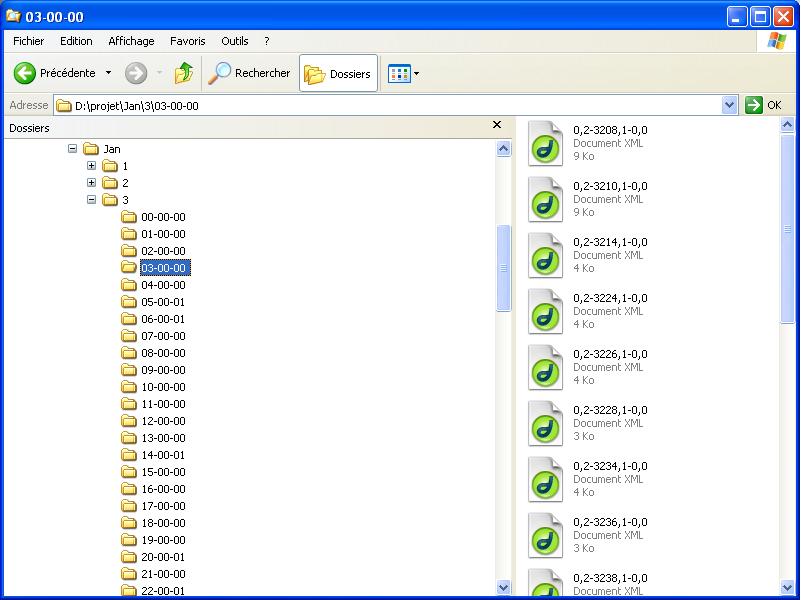Open the Affichage menu

pyautogui.click(x=131, y=41)
